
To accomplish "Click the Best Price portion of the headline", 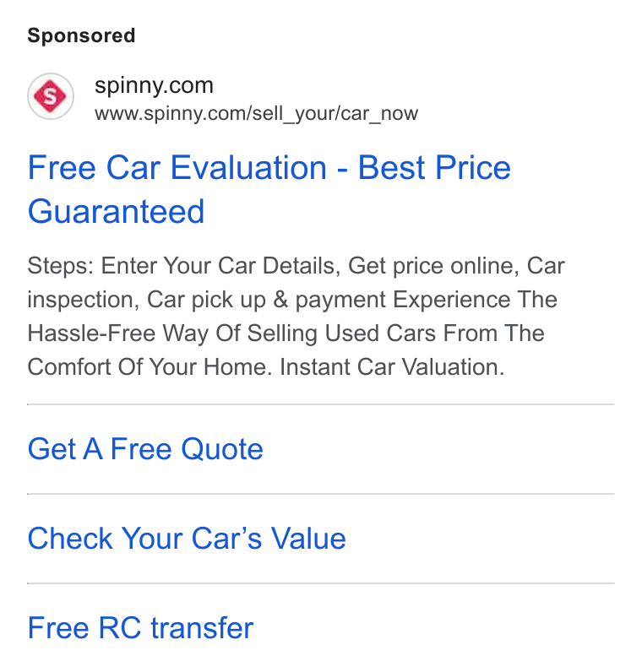I will pos(434,167).
